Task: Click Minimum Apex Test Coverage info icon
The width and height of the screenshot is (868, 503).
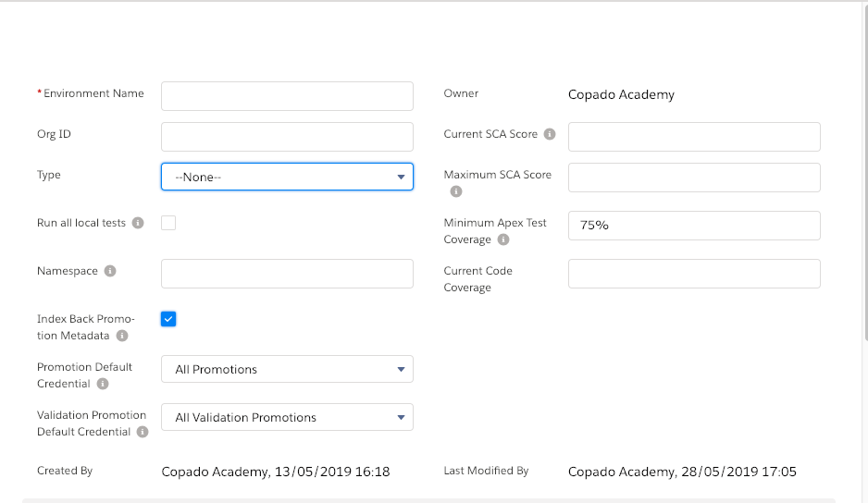Action: (x=503, y=239)
